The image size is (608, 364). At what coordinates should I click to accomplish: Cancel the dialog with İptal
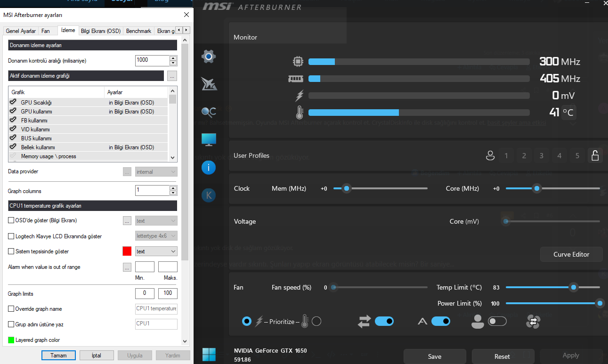[x=97, y=355]
